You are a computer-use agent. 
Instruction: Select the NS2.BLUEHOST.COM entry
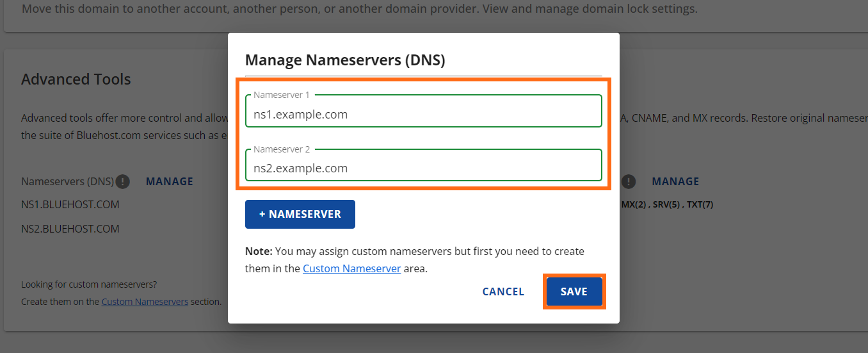[70, 229]
